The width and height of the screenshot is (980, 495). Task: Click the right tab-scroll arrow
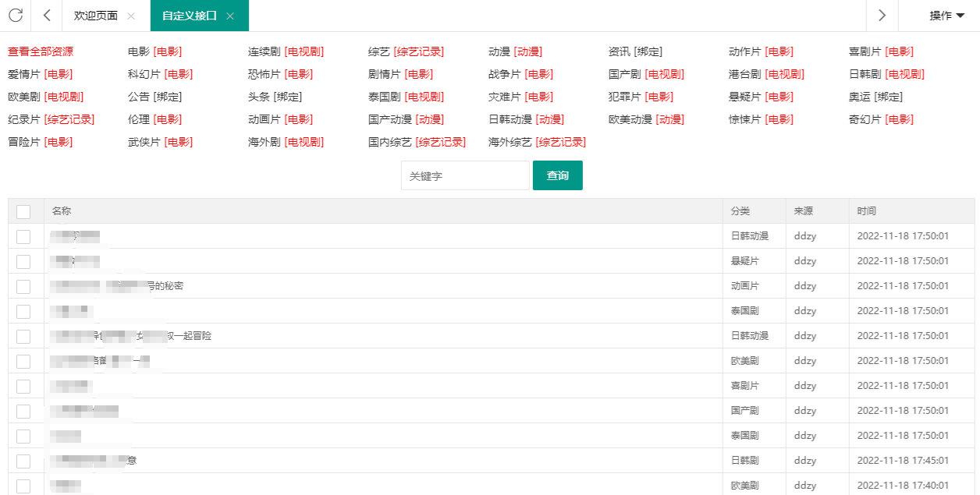point(881,16)
